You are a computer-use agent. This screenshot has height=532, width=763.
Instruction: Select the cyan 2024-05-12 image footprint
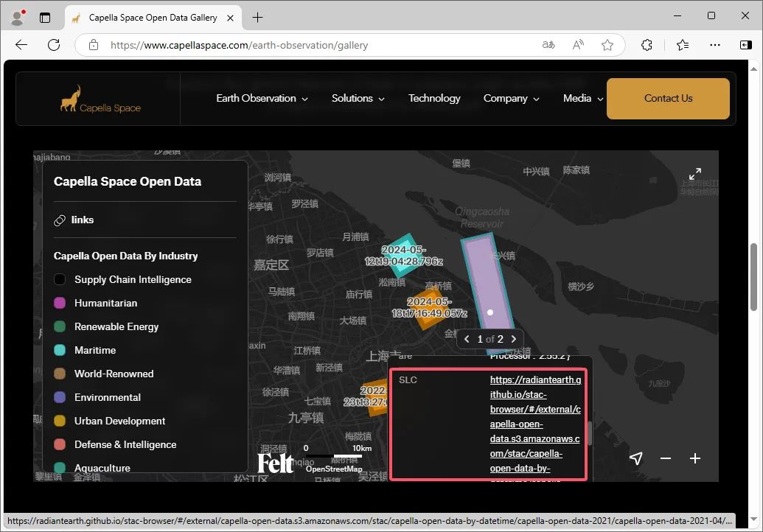403,255
